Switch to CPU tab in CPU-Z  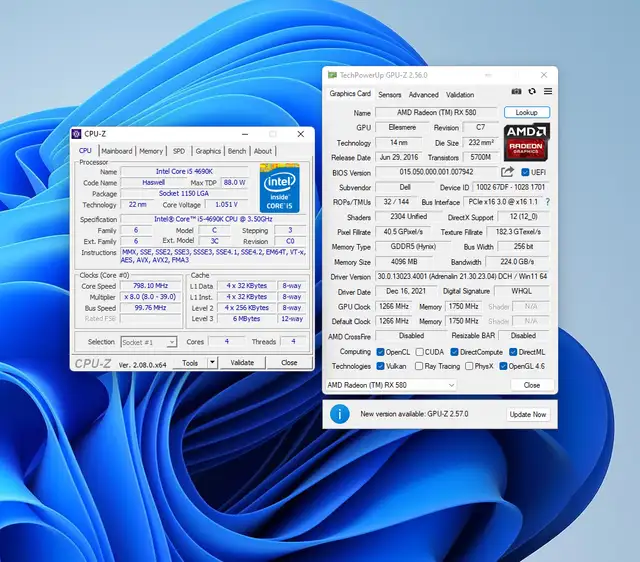click(x=85, y=151)
